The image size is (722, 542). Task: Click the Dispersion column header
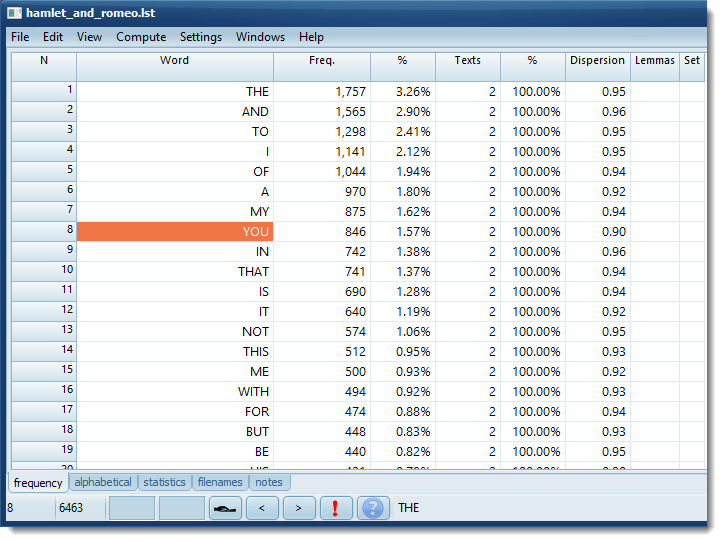598,67
